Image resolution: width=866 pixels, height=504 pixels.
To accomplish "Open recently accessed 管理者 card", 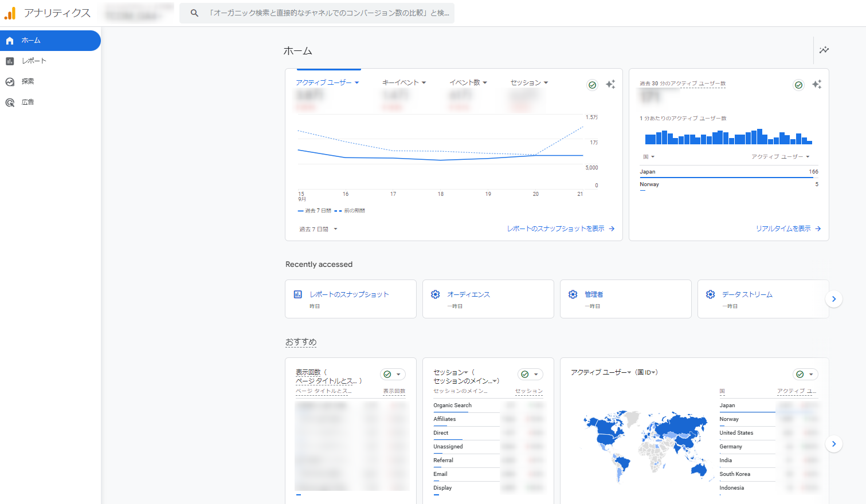I will tap(626, 299).
